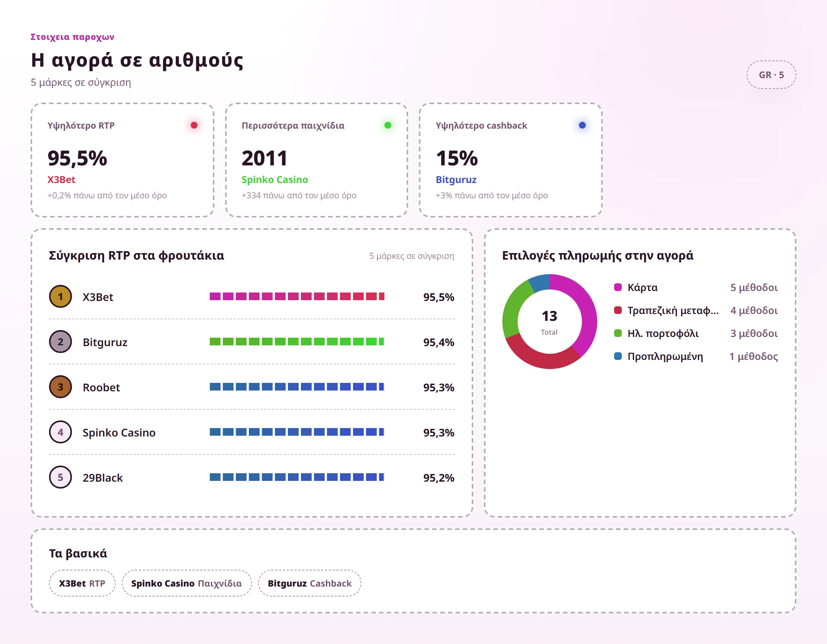Click the Σύγκριση RTP στα φρουτάκια heading

(x=136, y=256)
